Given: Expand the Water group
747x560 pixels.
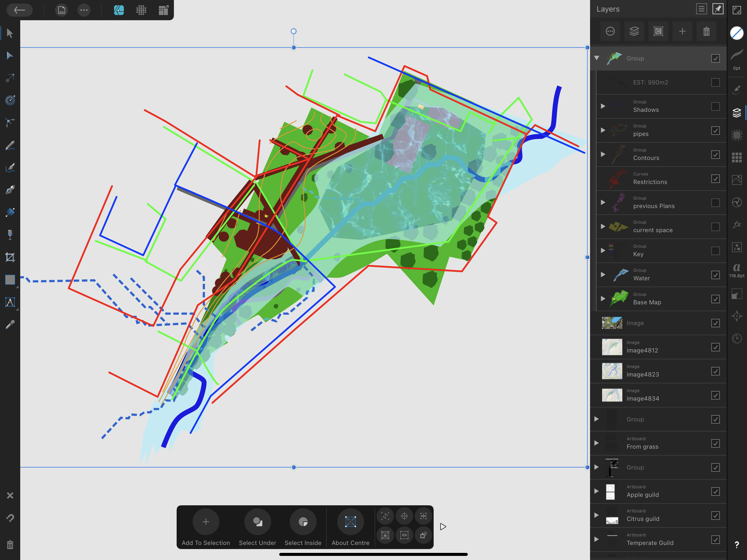Looking at the screenshot, I should point(603,275).
